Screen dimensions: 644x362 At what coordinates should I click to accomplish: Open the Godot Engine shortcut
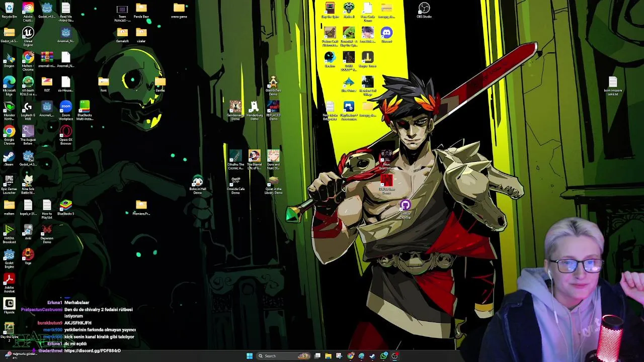pos(9,258)
